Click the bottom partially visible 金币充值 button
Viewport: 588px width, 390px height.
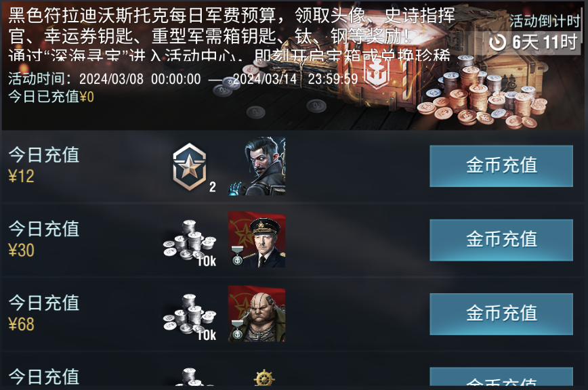tap(501, 376)
